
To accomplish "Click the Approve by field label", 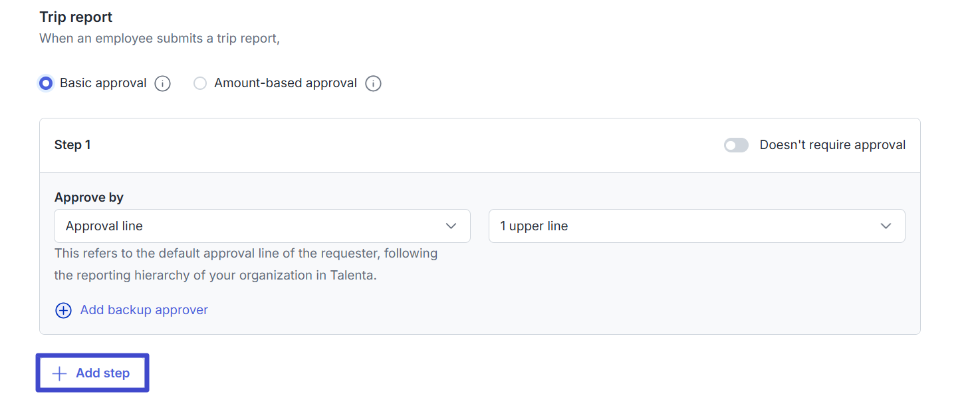I will (89, 198).
